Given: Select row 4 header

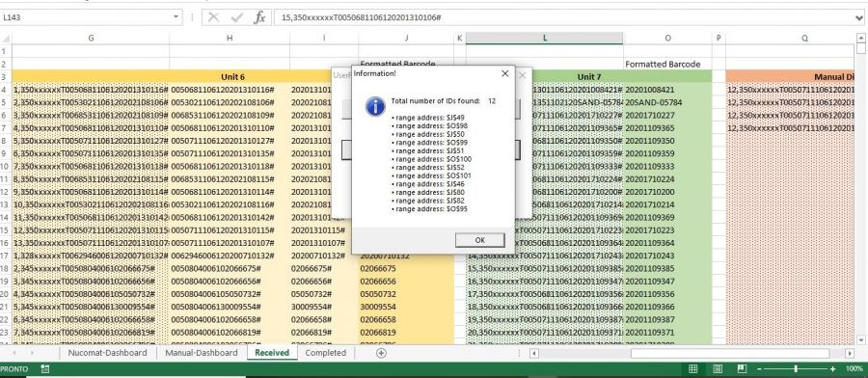Looking at the screenshot, I should (6, 90).
